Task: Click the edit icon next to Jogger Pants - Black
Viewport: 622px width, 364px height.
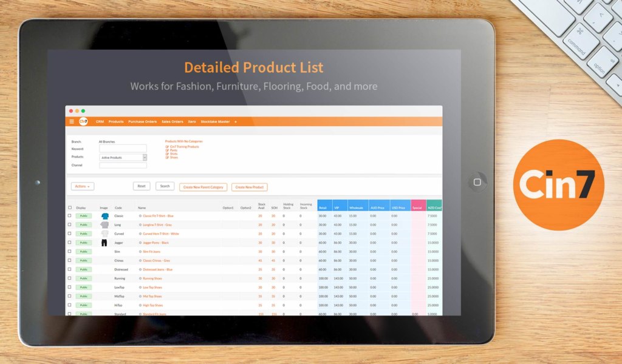Action: click(x=140, y=243)
